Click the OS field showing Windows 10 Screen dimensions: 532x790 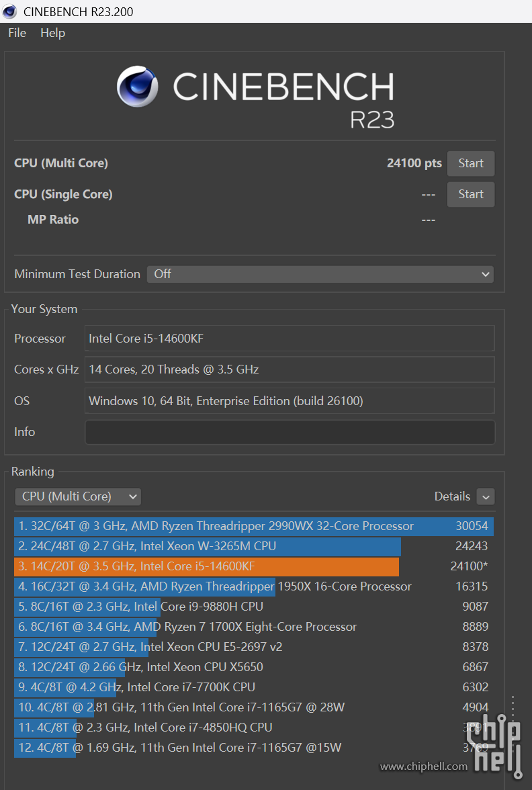coord(290,400)
